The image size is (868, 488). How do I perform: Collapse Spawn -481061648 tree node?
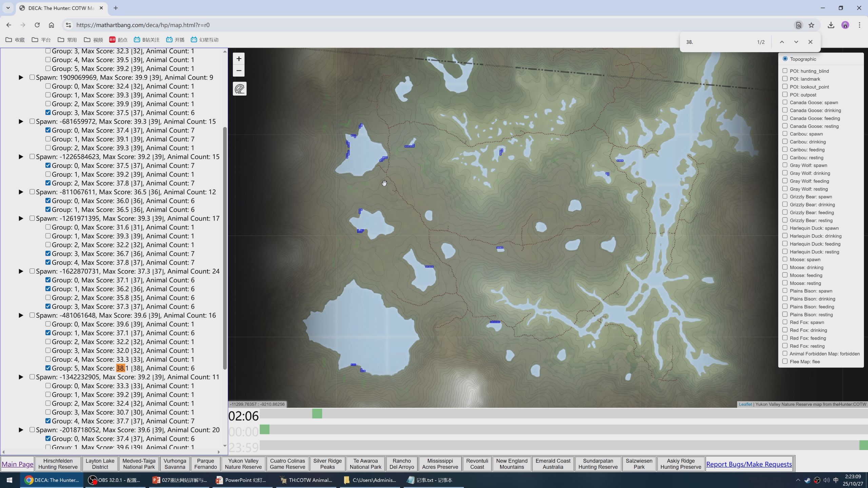(21, 316)
